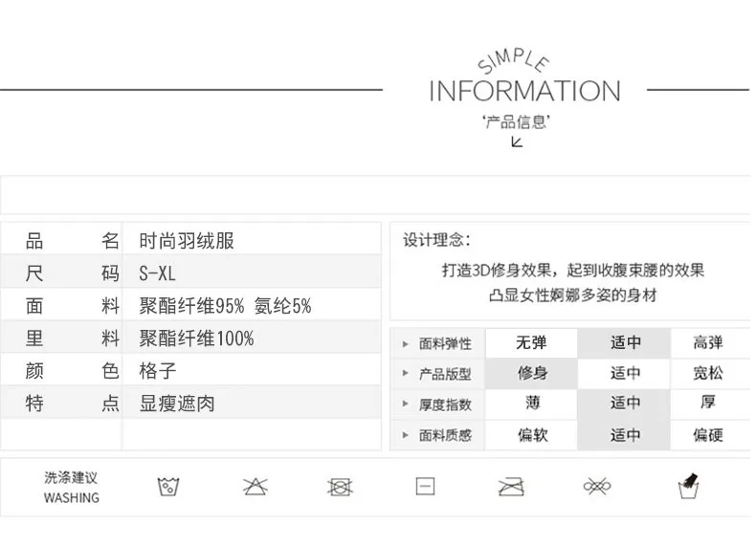The image size is (756, 546).
Task: Click the triangle beside 面料质感
Action: [406, 435]
